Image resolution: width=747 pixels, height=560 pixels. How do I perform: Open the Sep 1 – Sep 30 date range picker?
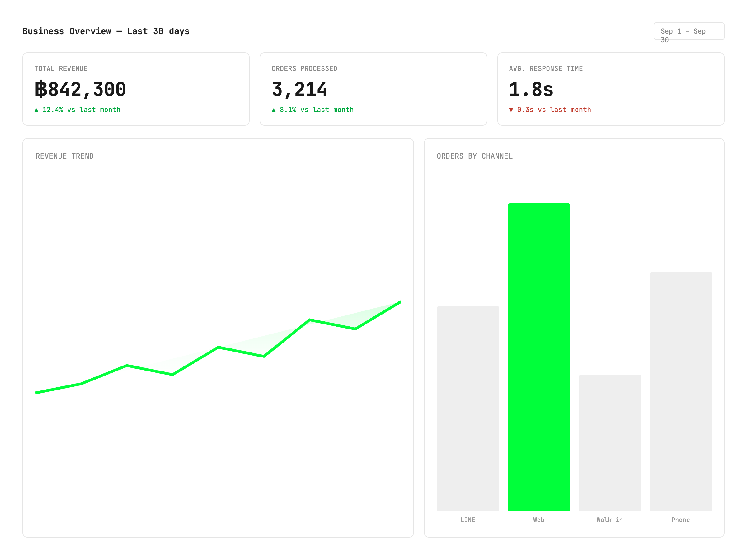688,31
